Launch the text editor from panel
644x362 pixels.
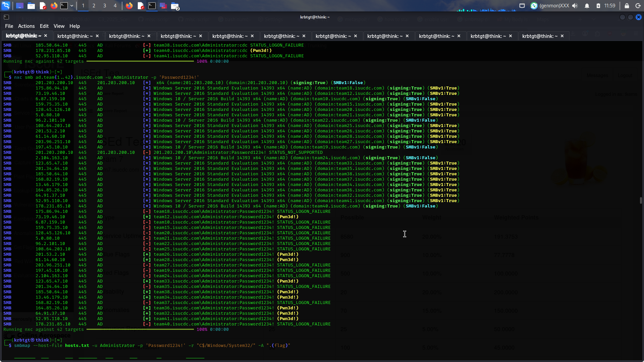click(43, 6)
